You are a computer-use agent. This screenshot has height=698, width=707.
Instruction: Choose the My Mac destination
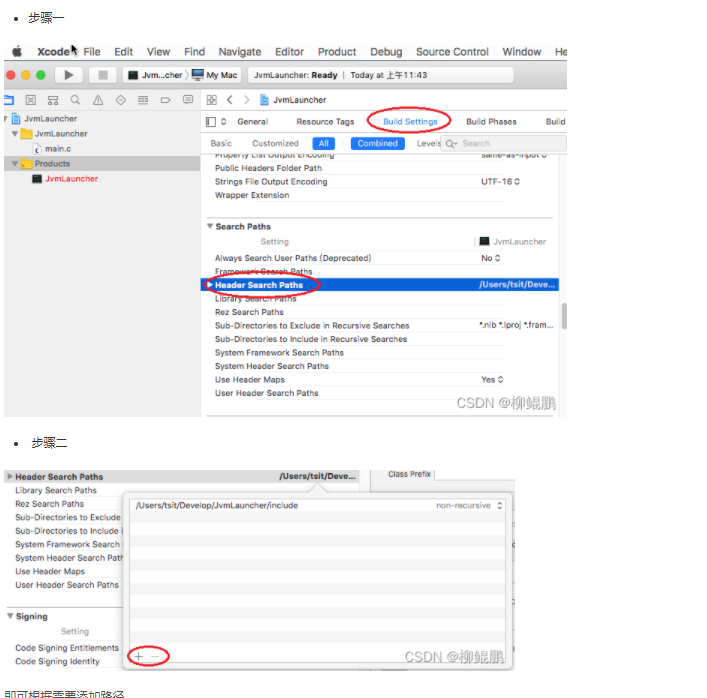tap(215, 75)
